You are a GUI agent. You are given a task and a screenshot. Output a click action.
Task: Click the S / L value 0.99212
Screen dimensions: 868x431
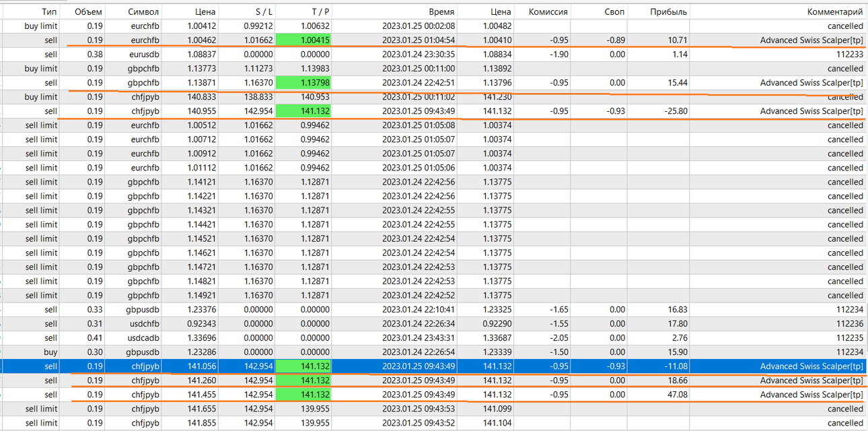(257, 26)
